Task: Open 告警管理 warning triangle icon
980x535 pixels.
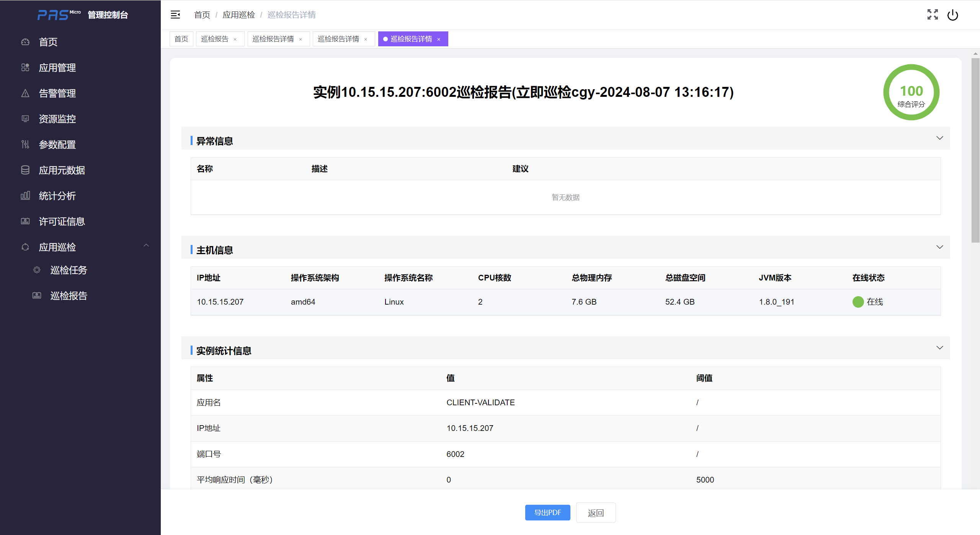Action: (x=25, y=93)
